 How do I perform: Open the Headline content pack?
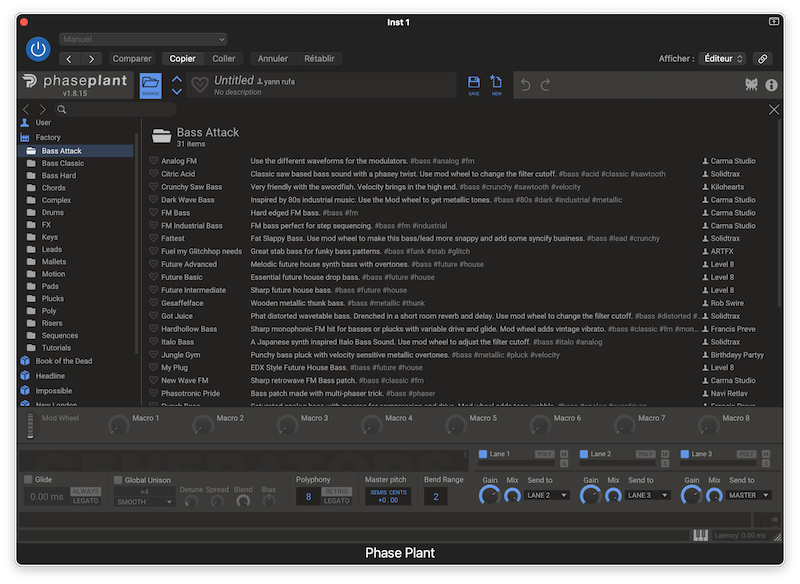50,376
